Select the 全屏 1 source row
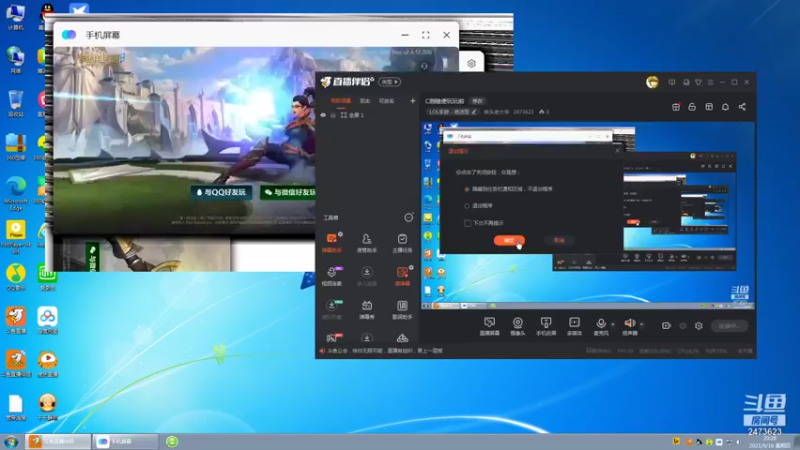800x450 pixels. coord(367,115)
